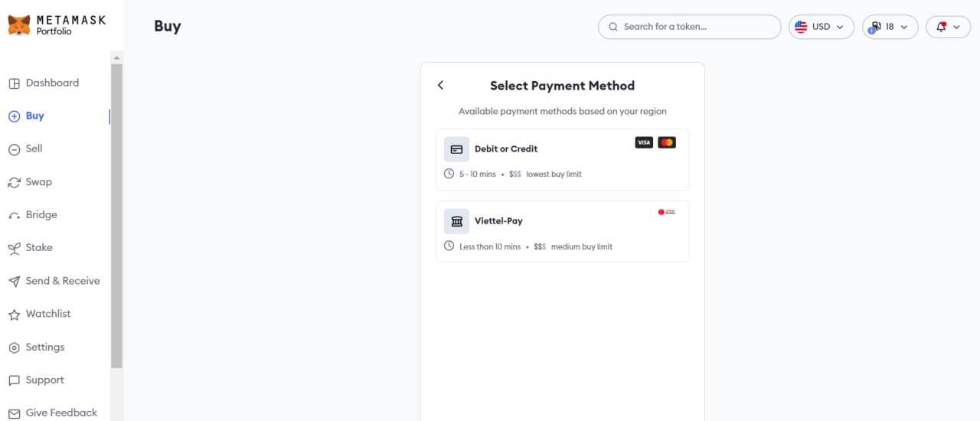
Task: Open the USD currency dropdown
Action: point(822,27)
